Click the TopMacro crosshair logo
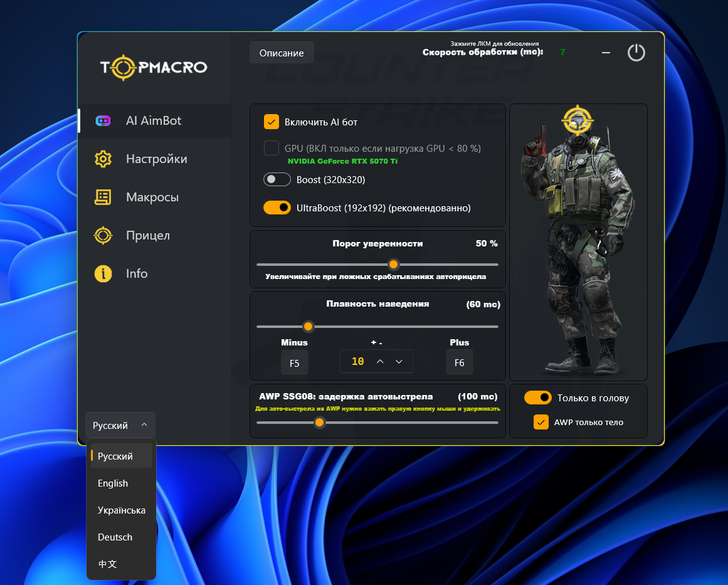Image resolution: width=728 pixels, height=585 pixels. [x=122, y=68]
